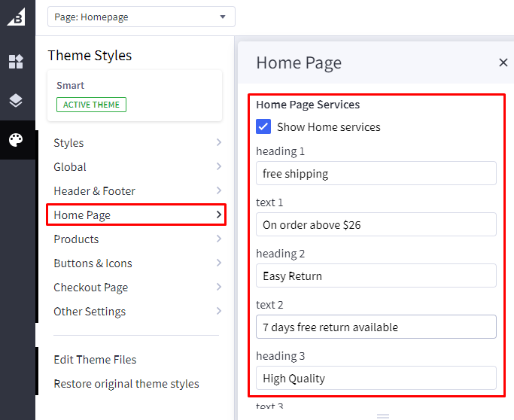Go to Buttons & Icons settings
Viewport: 514px width, 420px height.
pos(93,263)
